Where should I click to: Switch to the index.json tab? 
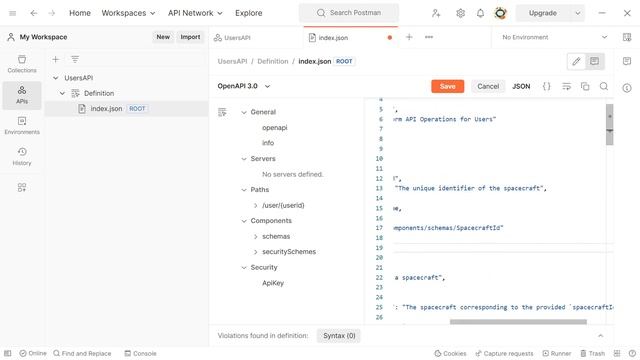[351, 38]
